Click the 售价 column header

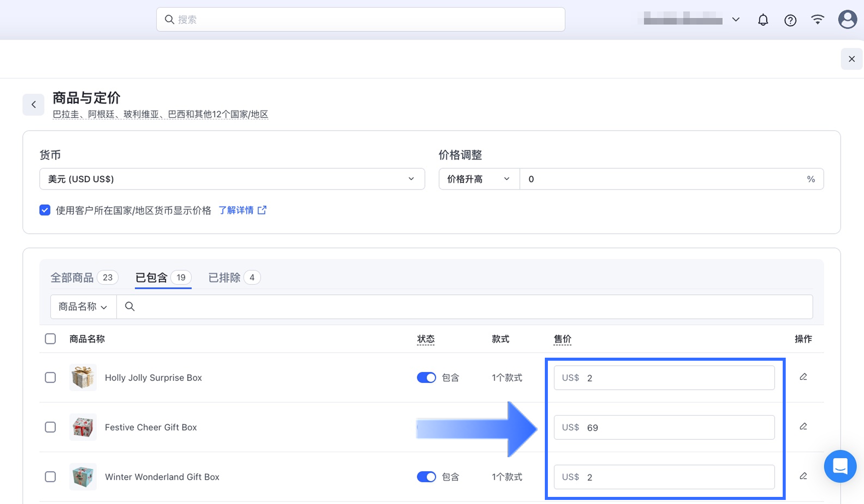562,339
